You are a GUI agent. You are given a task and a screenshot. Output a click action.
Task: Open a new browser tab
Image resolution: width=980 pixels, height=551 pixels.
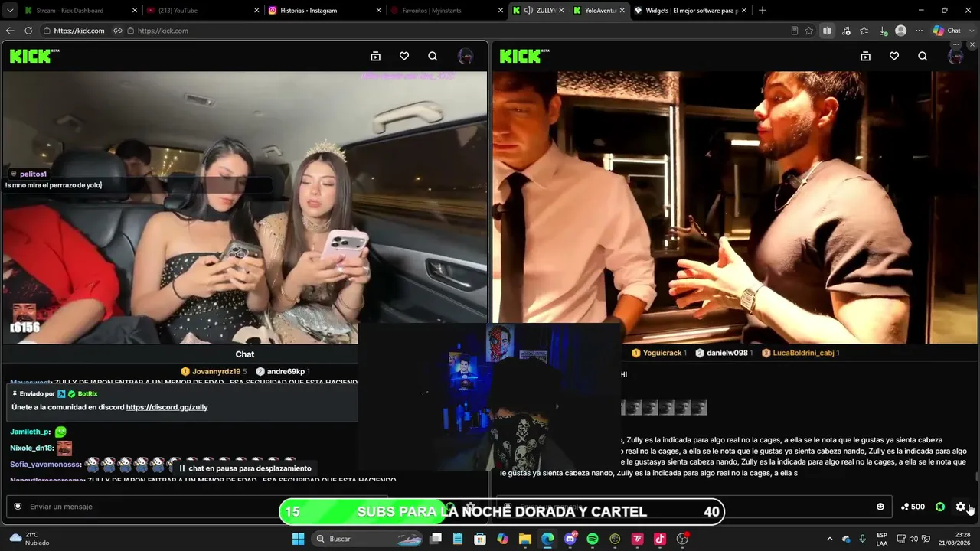click(762, 11)
